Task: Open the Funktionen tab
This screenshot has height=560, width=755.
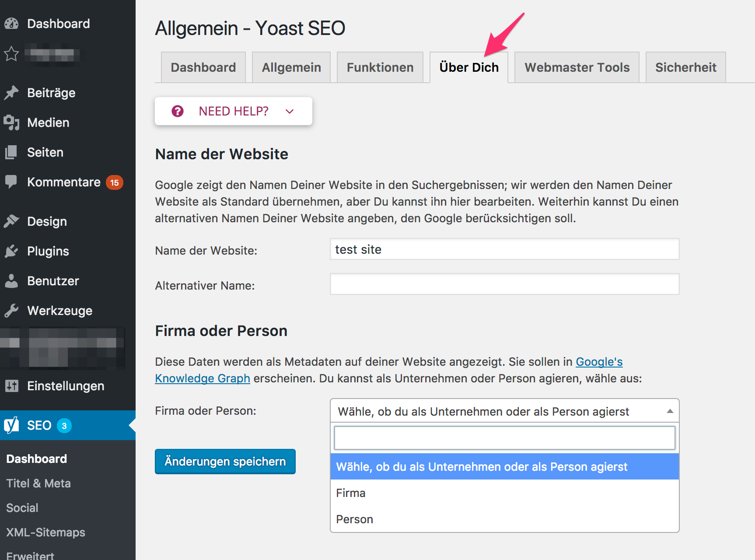Action: click(x=380, y=67)
